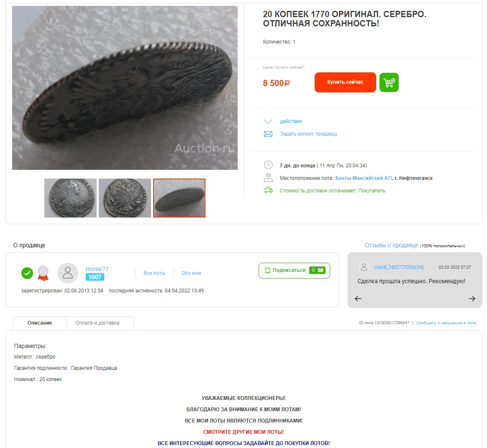Click the seller's ribbon medal badge
The width and height of the screenshot is (487, 448).
[43, 273]
